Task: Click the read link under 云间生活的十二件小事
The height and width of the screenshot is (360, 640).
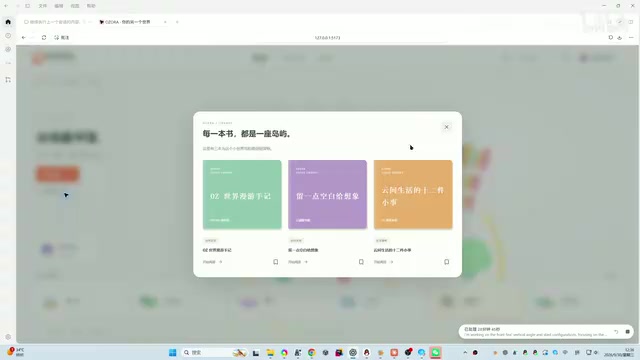Action: [383, 262]
